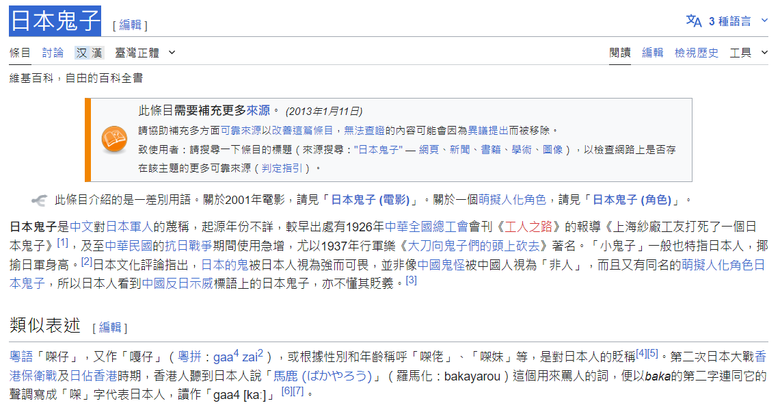780x412 pixels.
Task: Click the disambiguation arrow hatnote icon
Action: click(x=39, y=200)
